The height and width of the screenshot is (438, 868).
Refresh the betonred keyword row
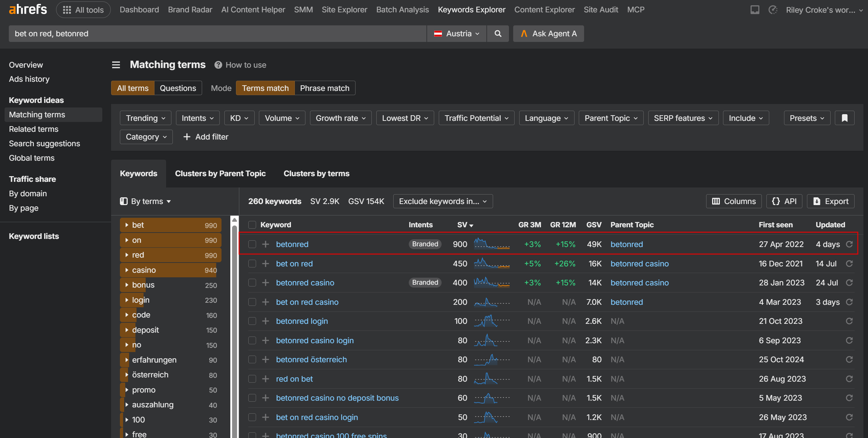849,244
